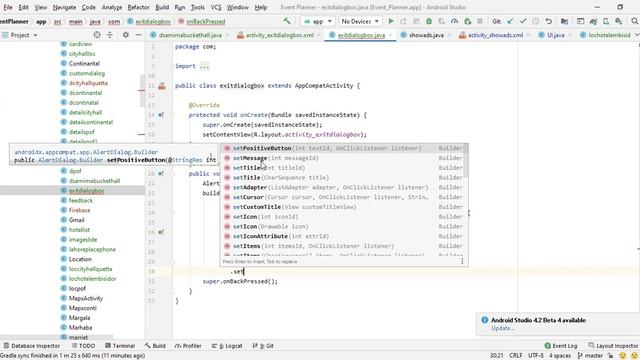Click the Git commit checkmark icon

coord(523,21)
